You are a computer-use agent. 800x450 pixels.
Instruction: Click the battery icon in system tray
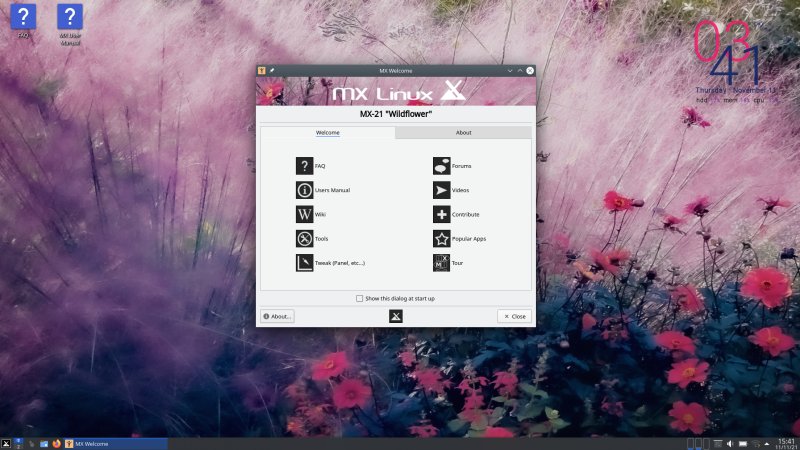(x=743, y=444)
